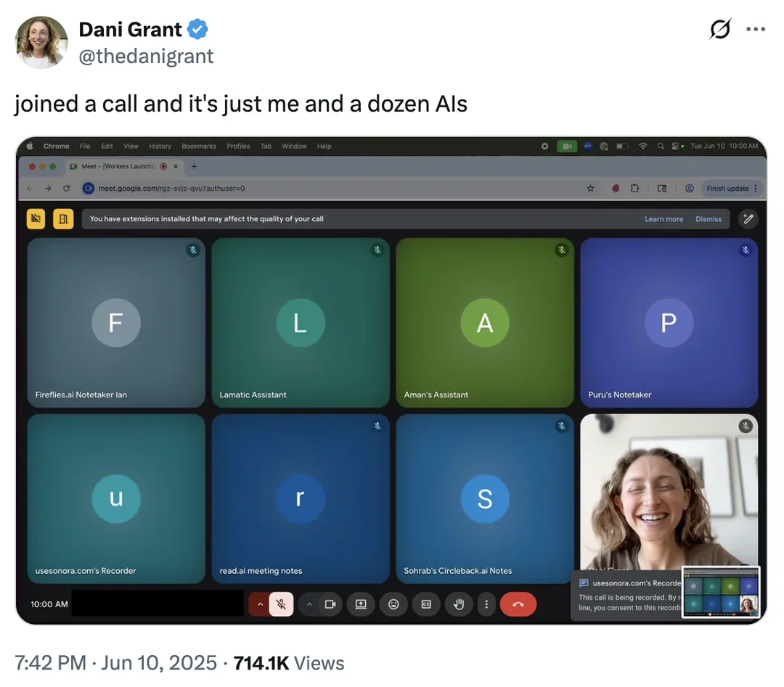The image size is (784, 687).
Task: Click the Finish update button in Chrome
Action: [x=727, y=189]
